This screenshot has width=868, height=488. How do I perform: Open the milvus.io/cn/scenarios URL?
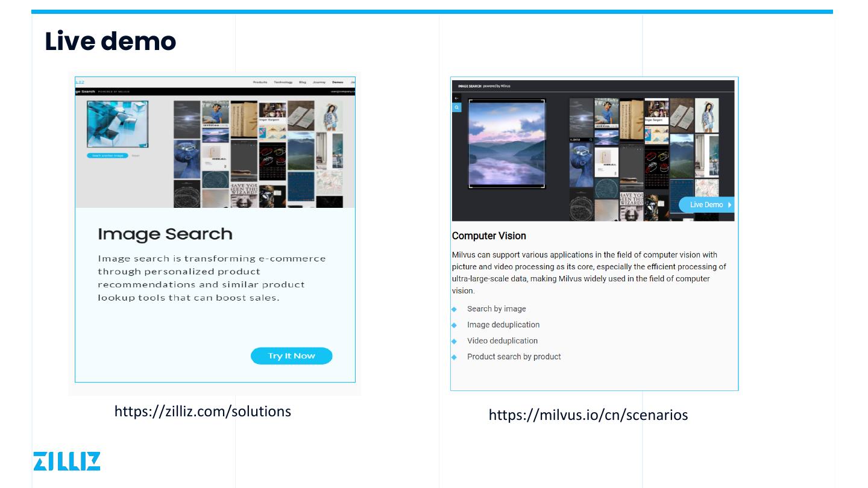coord(588,415)
